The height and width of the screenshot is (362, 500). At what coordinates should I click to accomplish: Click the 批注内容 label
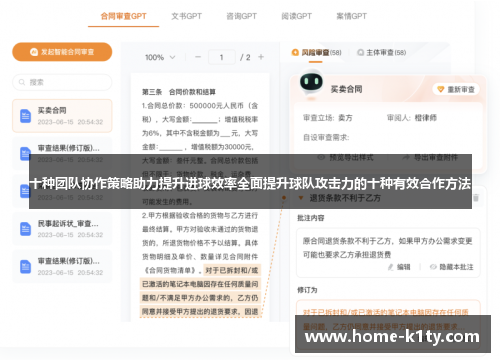pyautogui.click(x=311, y=218)
